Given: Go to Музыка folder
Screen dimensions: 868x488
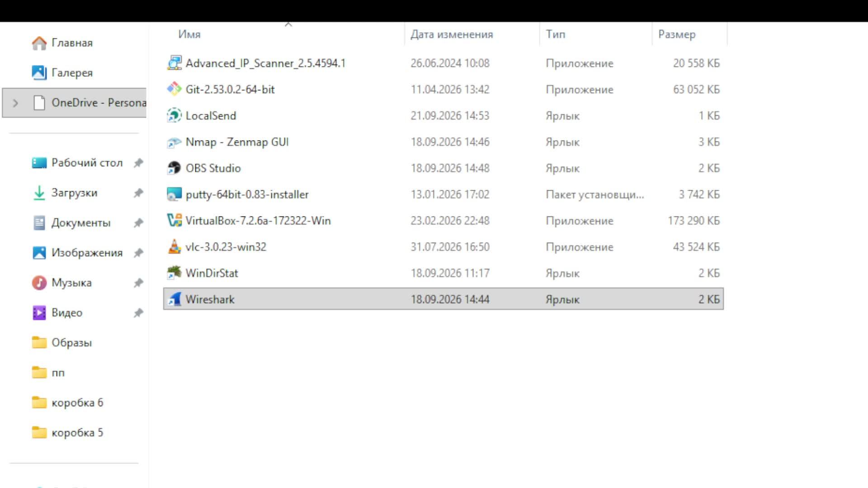Looking at the screenshot, I should [x=71, y=283].
